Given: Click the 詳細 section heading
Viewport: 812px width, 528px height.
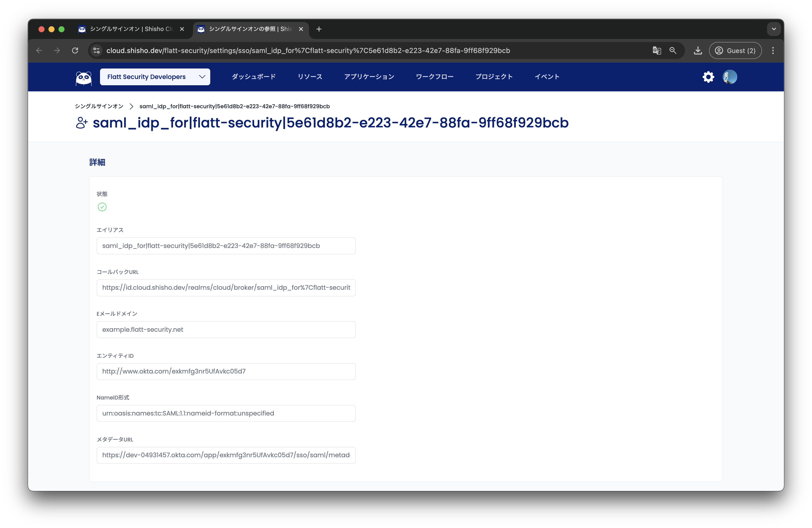Looking at the screenshot, I should pyautogui.click(x=97, y=162).
